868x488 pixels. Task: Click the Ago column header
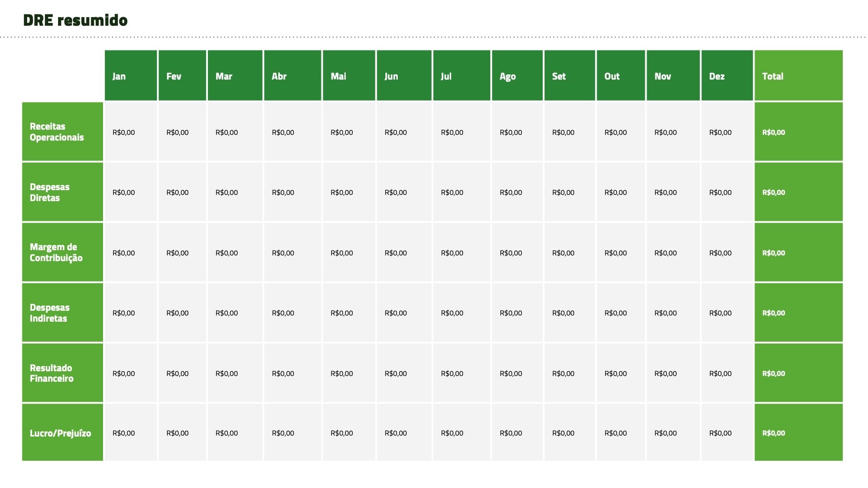tap(517, 76)
